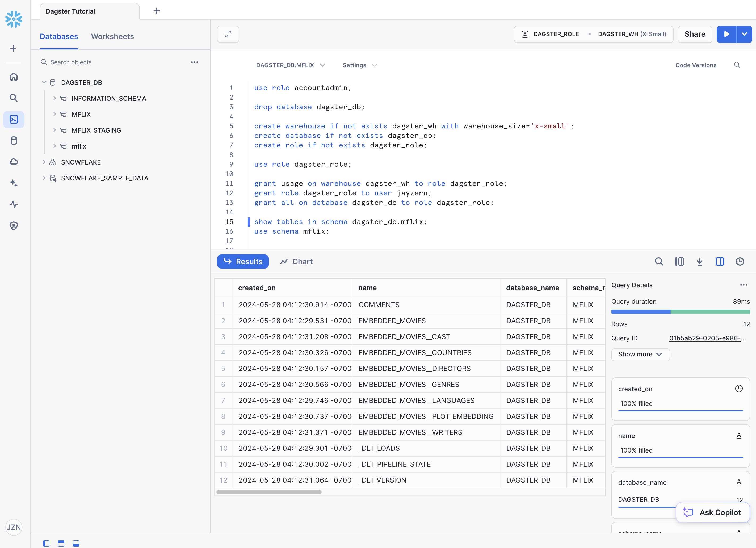Expand the INFORMATION_SCHEMA schema
Screen dimensions: 756x548
click(x=55, y=98)
